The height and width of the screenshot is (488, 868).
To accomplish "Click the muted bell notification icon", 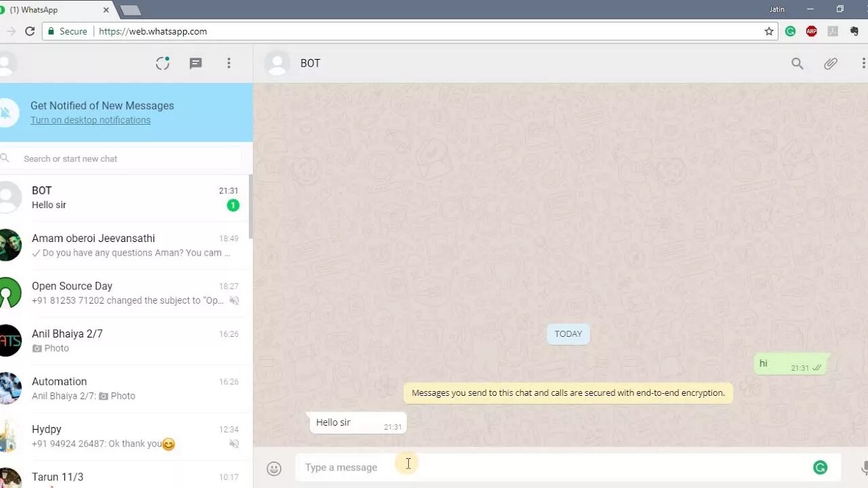I will [x=7, y=113].
